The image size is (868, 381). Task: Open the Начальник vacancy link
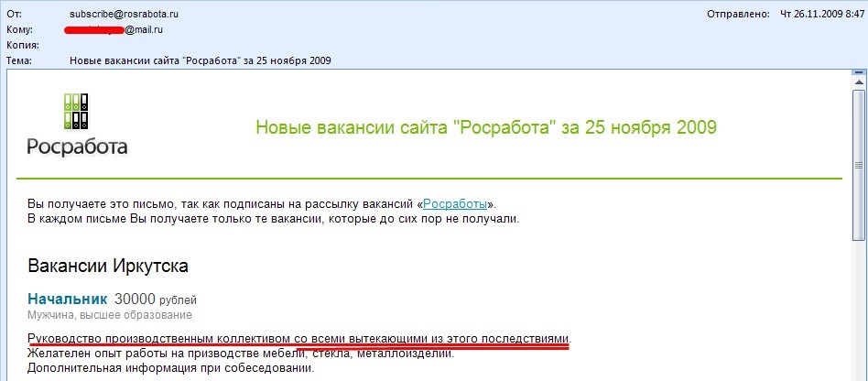coord(68,299)
